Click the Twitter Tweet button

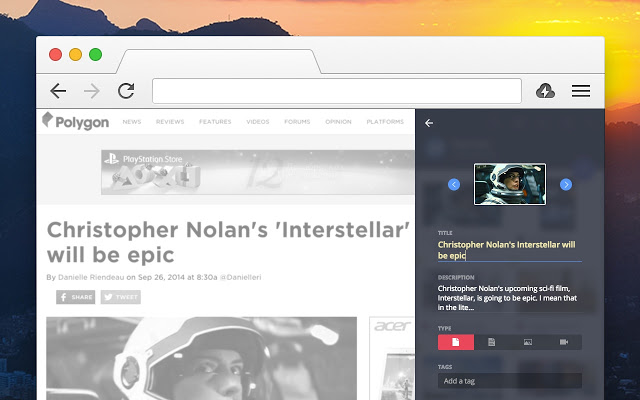(x=121, y=297)
